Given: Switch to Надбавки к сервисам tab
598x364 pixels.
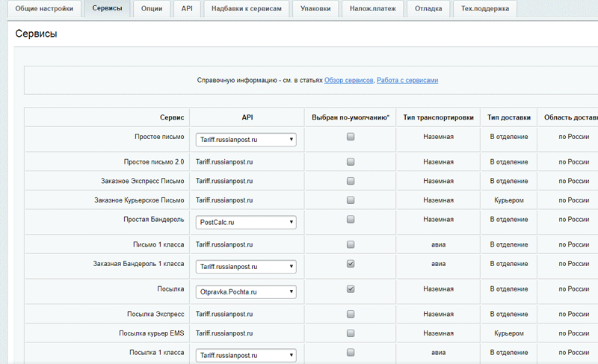Looking at the screenshot, I should click(x=246, y=9).
